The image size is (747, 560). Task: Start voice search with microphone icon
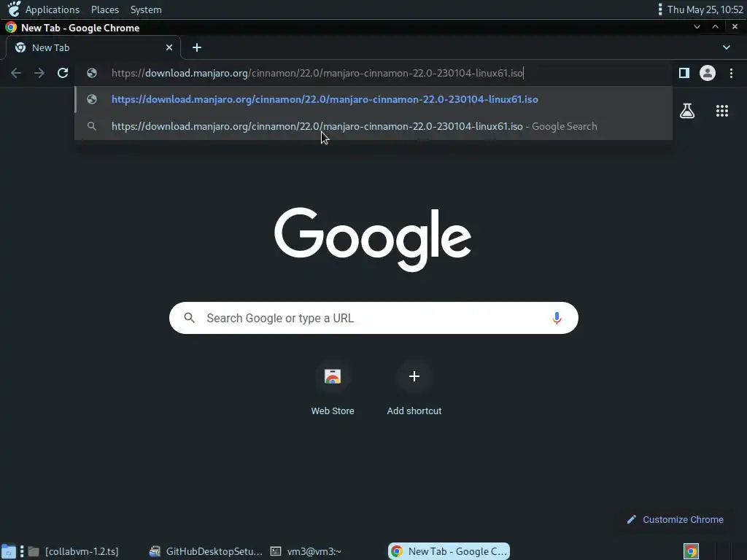coord(557,318)
